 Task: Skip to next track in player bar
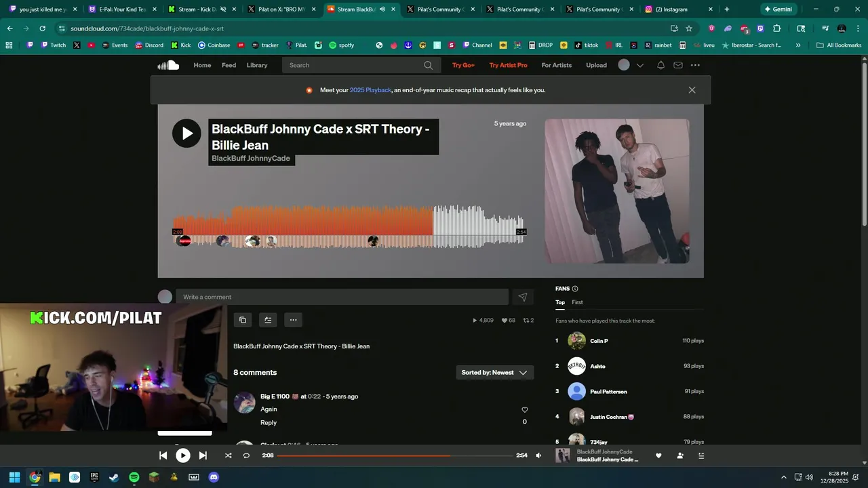203,455
